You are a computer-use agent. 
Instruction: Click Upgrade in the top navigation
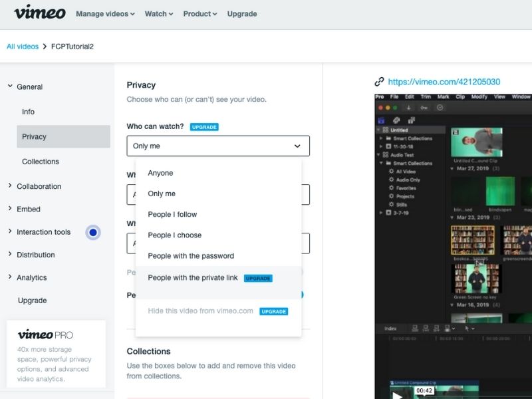click(242, 14)
